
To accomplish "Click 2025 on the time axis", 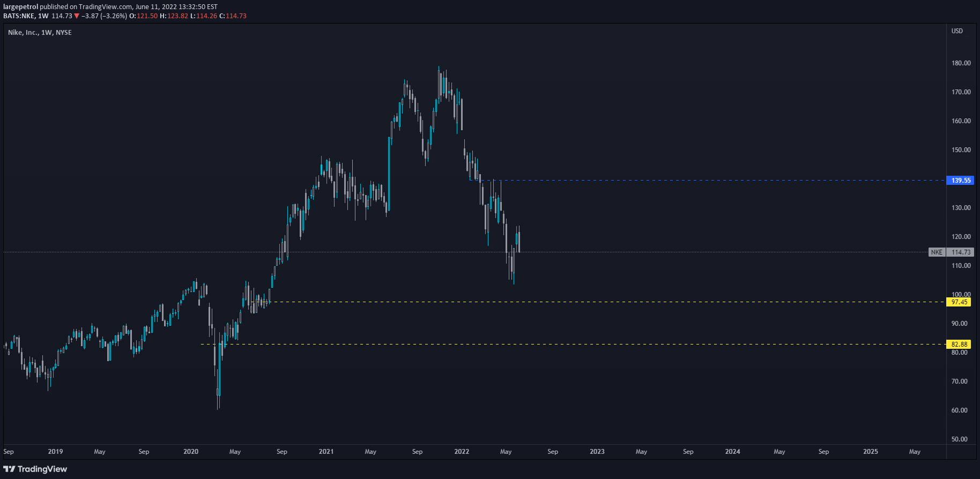I will pos(871,452).
